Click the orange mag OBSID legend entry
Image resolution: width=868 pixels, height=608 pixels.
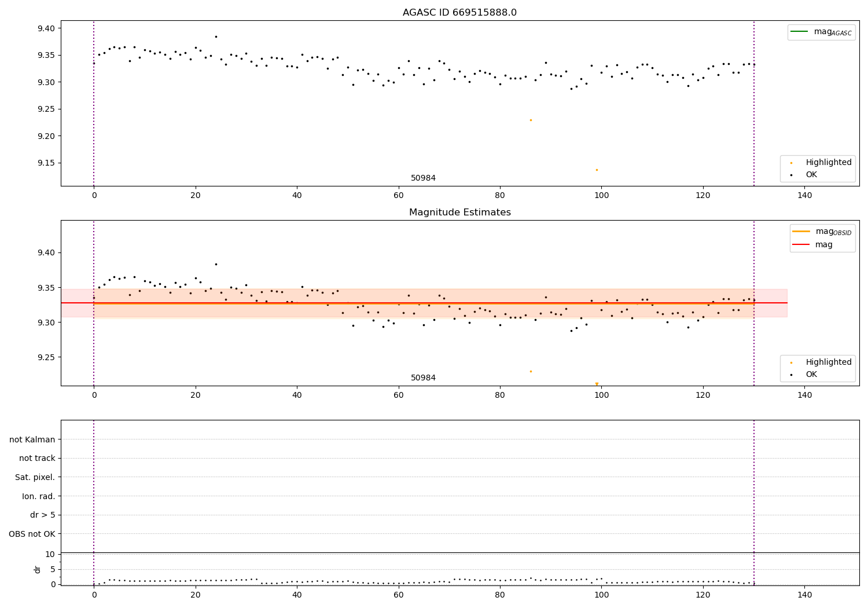click(x=822, y=232)
